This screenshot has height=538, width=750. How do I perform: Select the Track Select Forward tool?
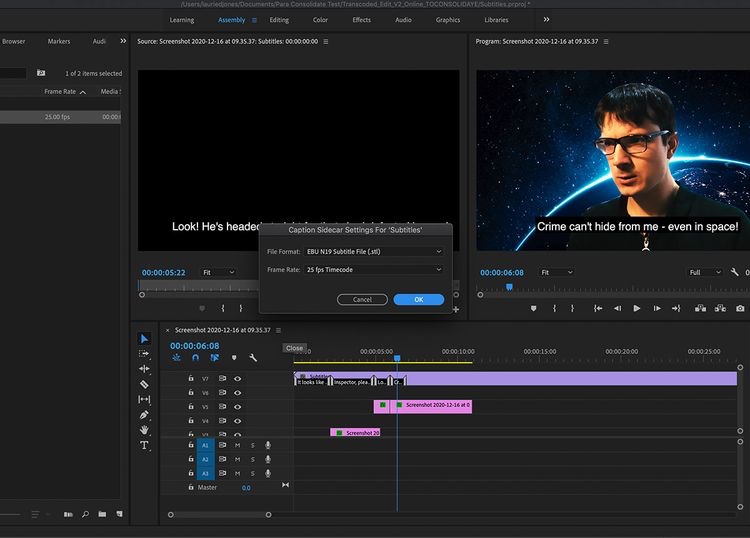click(144, 354)
